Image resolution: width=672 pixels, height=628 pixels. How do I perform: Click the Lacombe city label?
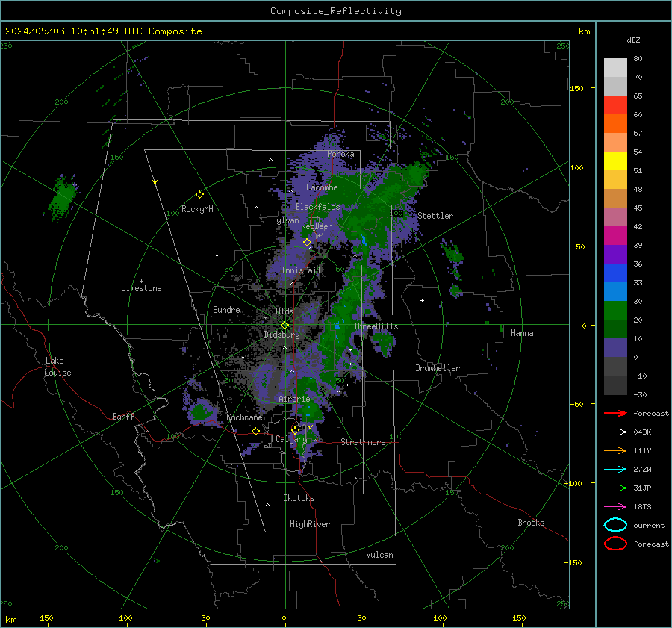[322, 187]
